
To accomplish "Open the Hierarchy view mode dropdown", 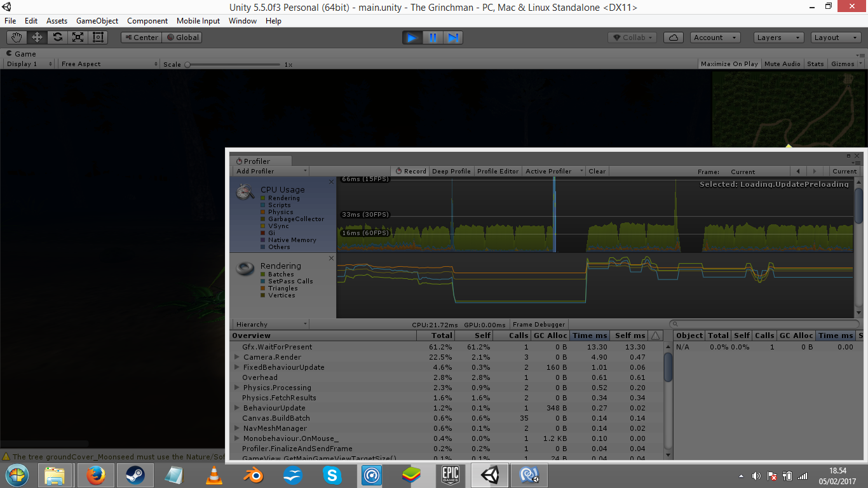I will click(271, 324).
